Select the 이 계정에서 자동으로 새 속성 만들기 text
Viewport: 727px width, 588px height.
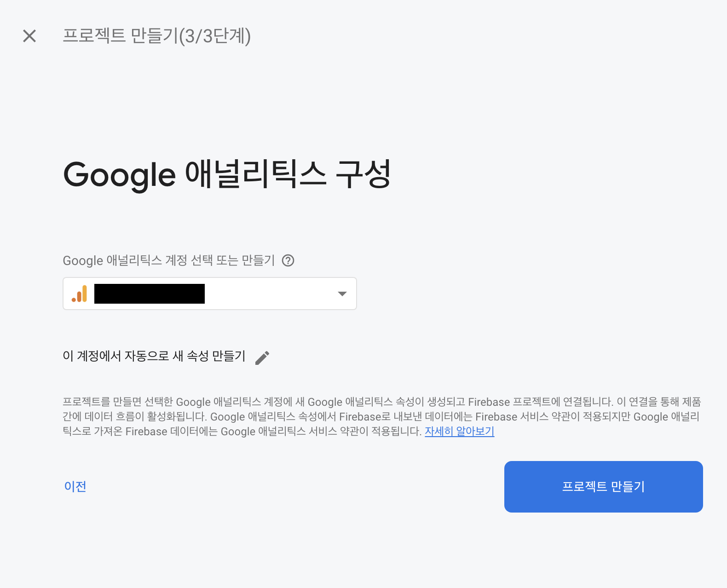click(x=154, y=356)
